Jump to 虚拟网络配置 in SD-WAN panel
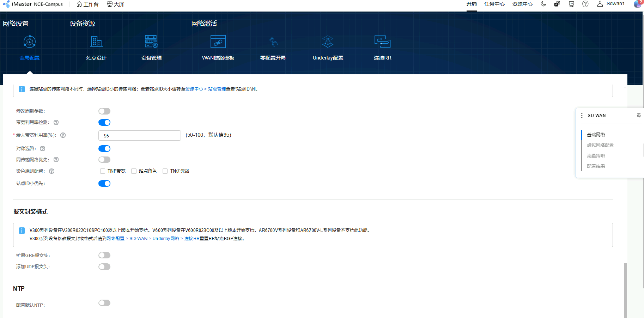This screenshot has height=318, width=644. pyautogui.click(x=600, y=145)
